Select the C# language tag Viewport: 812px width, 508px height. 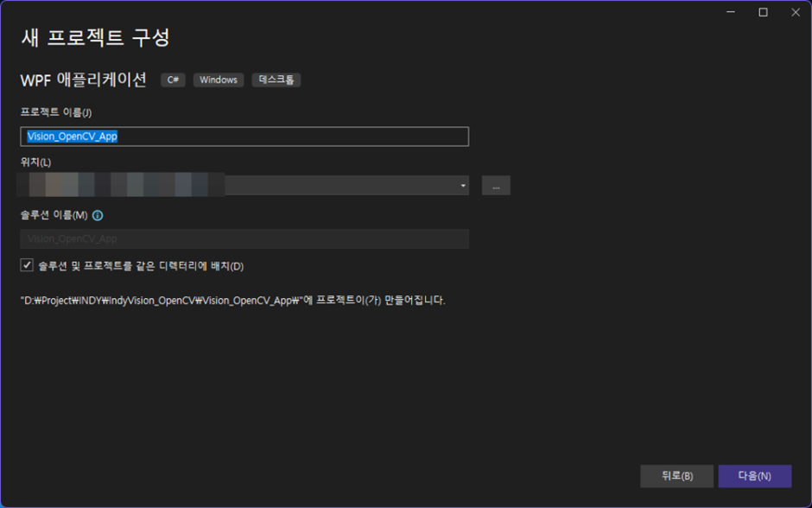click(172, 79)
